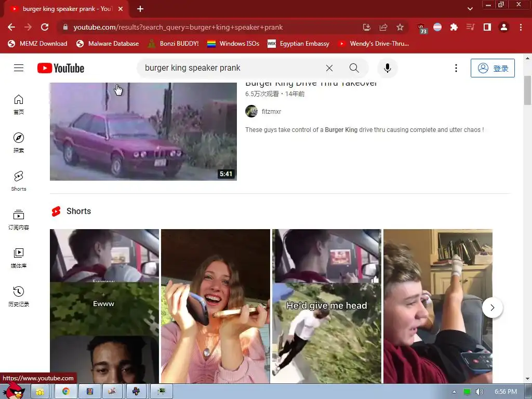Viewport: 532px width, 399px height.
Task: Open the 'Ewww' Shorts video
Action: tap(104, 307)
